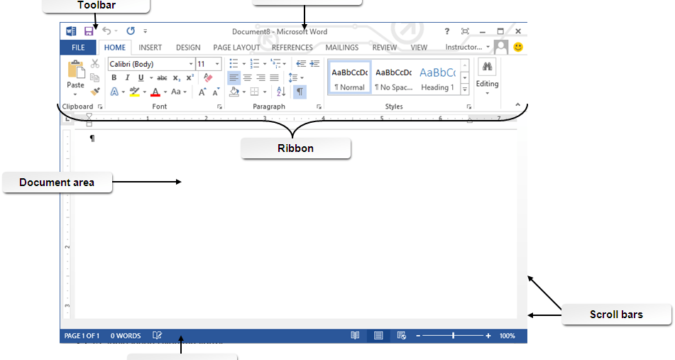Toggle Italic formatting
675x360 pixels.
(x=127, y=78)
